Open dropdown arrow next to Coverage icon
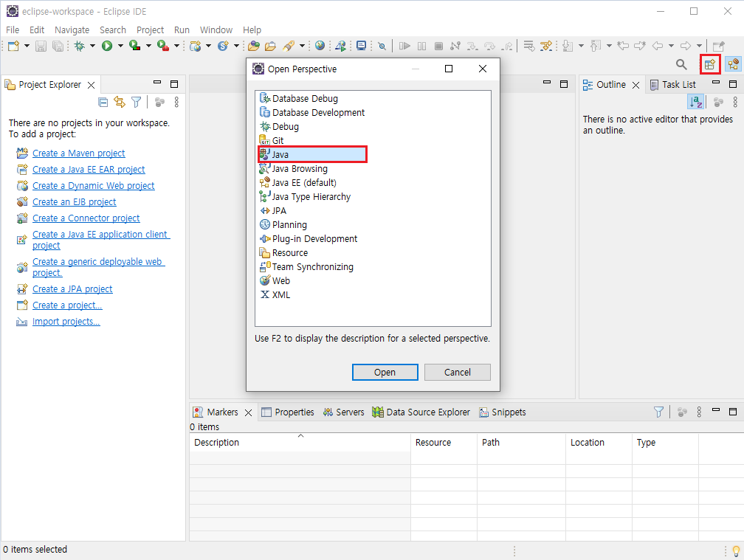744x560 pixels. click(148, 46)
